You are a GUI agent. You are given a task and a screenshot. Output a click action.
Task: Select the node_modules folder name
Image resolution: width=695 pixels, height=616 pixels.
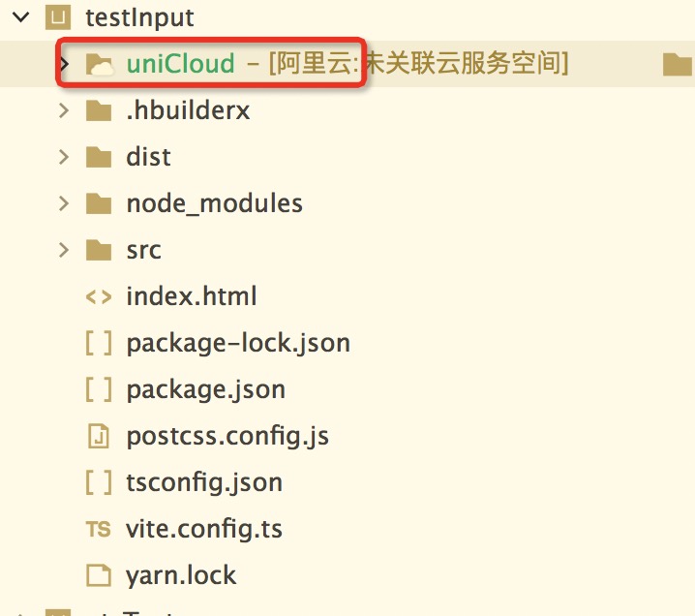214,203
